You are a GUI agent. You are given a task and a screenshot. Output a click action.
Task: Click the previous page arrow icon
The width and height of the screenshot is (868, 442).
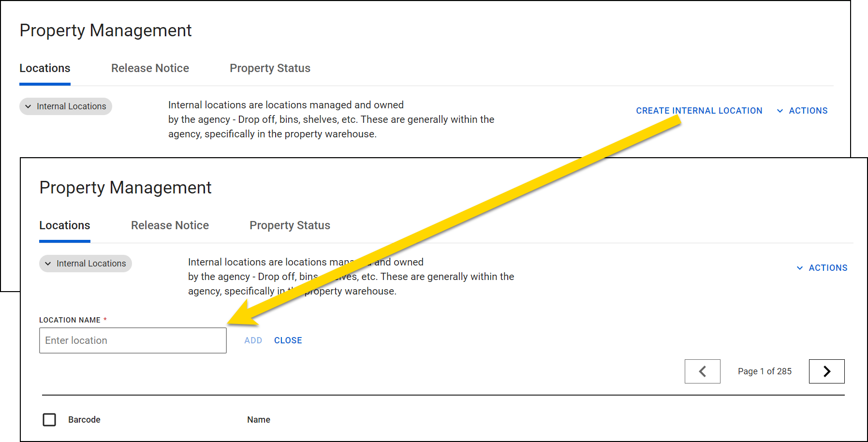coord(702,371)
